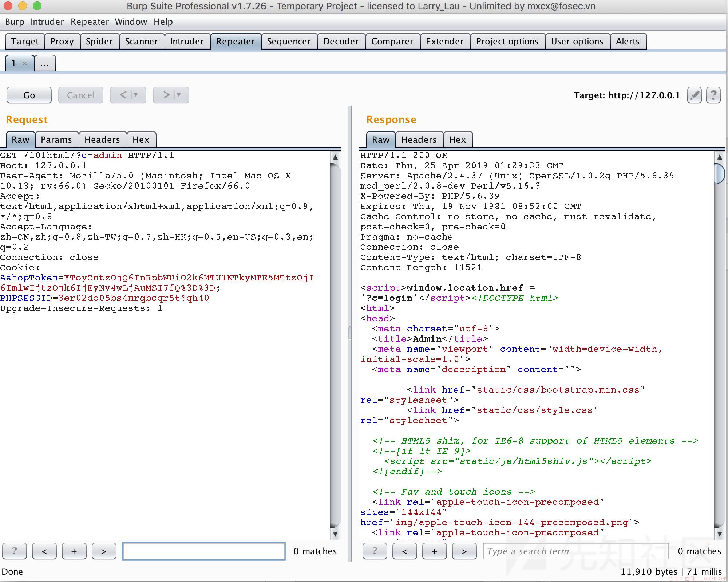728x582 pixels.
Task: Switch to the Alerts tab
Action: coord(628,42)
